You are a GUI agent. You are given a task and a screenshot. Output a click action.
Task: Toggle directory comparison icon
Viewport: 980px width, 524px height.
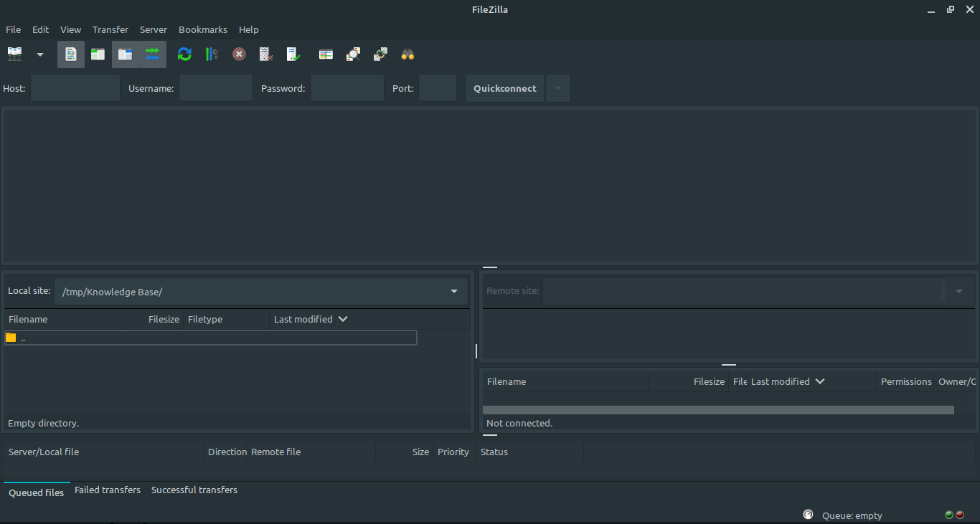353,54
